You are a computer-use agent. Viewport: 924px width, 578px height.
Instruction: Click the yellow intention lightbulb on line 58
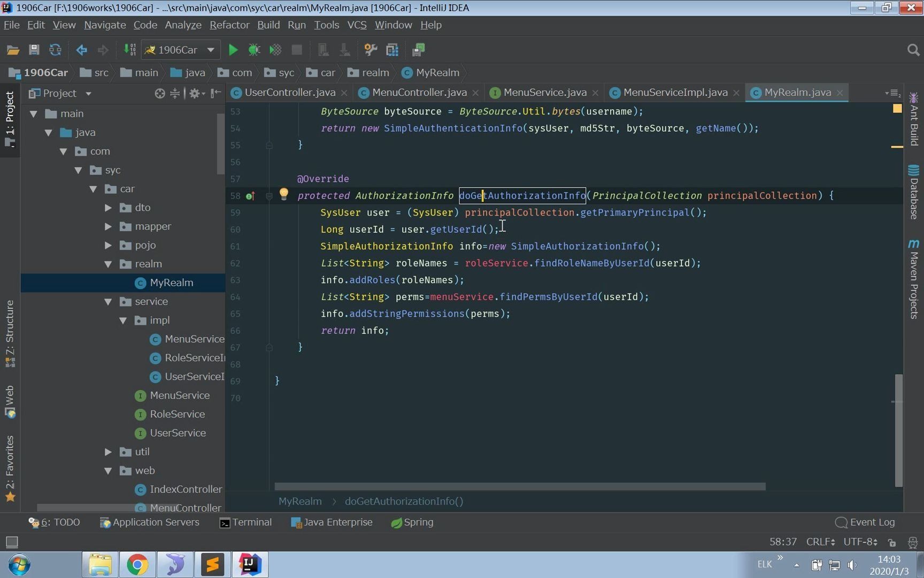(x=284, y=194)
